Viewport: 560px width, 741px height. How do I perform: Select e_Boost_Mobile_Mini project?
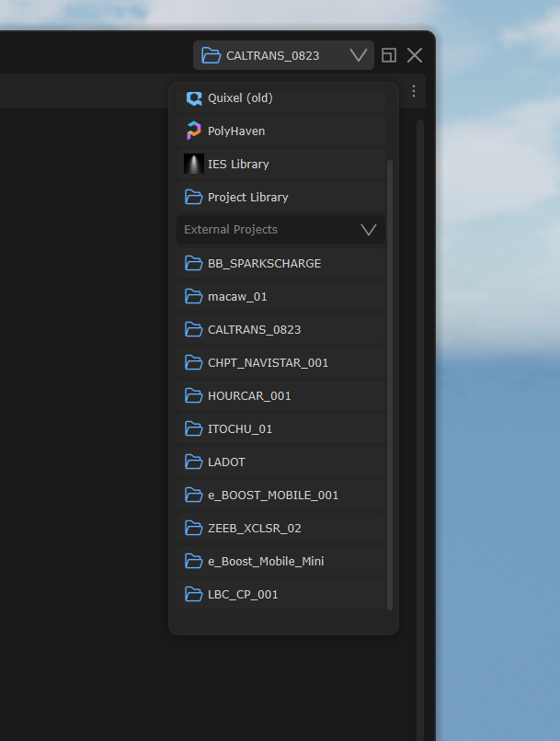point(280,561)
